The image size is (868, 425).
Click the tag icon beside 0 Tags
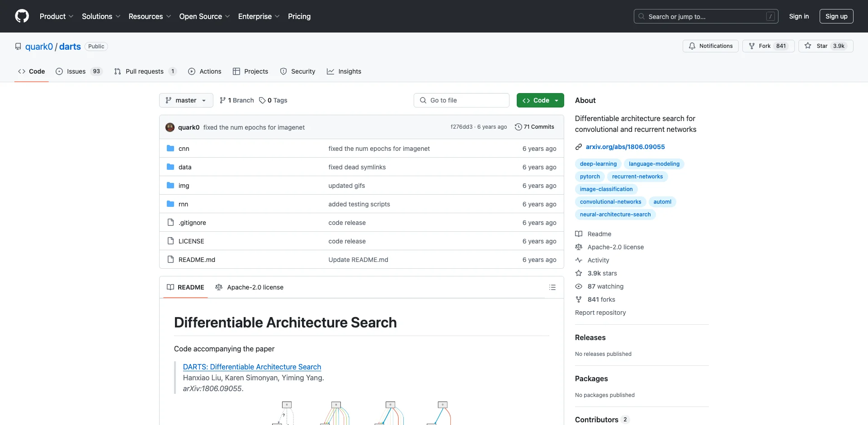262,100
